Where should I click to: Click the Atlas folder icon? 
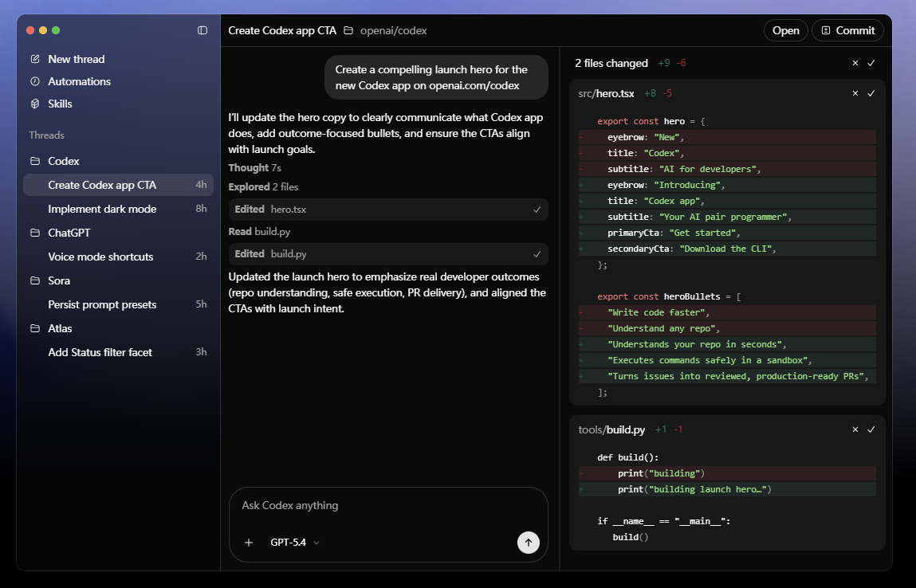pyautogui.click(x=35, y=328)
